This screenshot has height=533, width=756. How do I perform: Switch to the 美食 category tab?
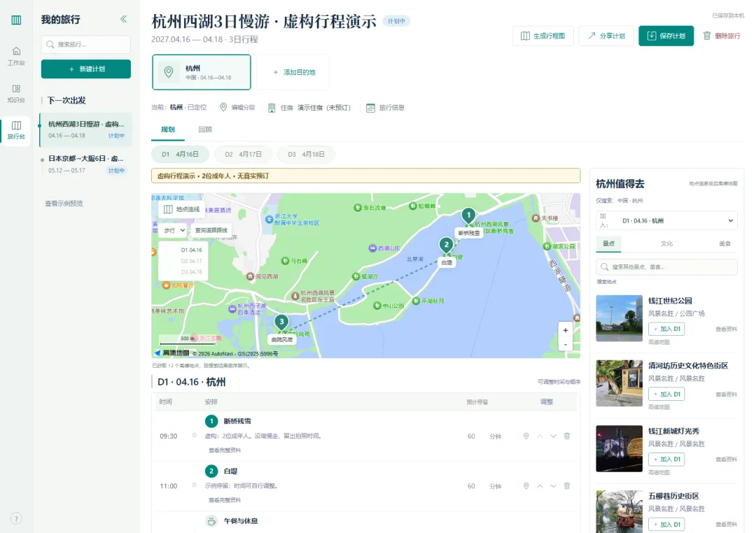(x=724, y=244)
